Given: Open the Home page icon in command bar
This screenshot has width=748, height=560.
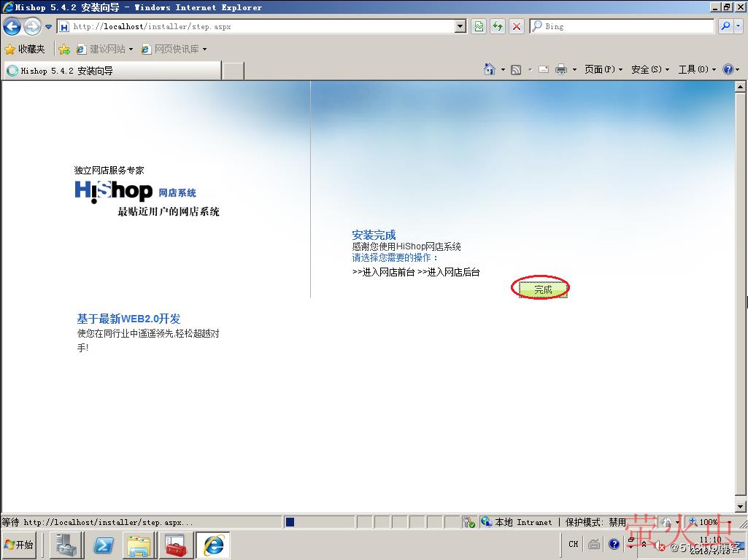Looking at the screenshot, I should [490, 69].
